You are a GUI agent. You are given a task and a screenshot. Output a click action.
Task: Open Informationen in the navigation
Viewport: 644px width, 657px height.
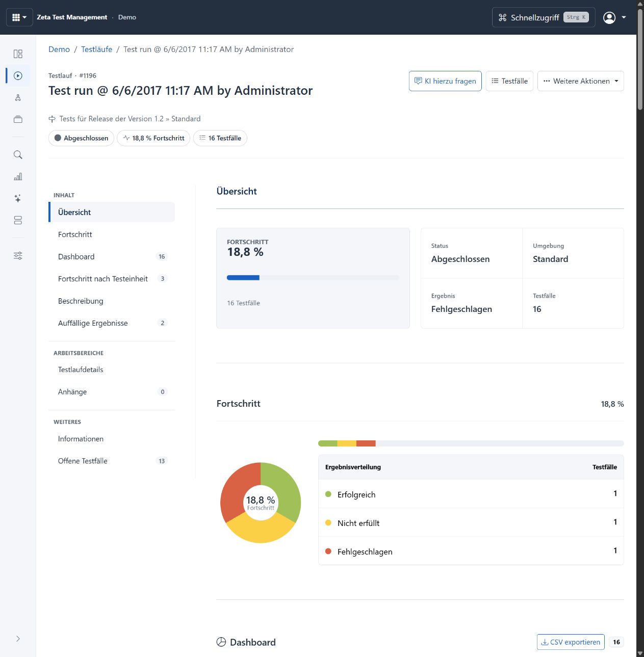112,439
